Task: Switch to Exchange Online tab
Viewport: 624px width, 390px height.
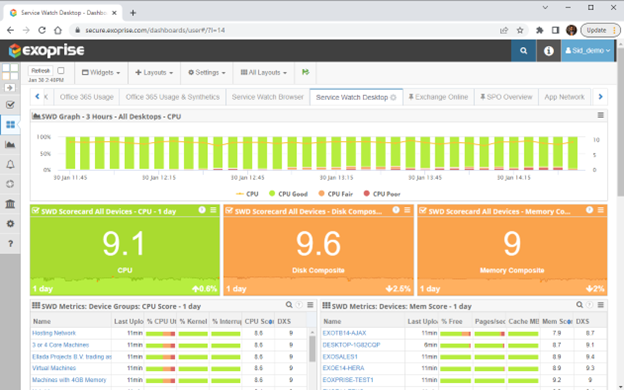Action: pyautogui.click(x=438, y=97)
